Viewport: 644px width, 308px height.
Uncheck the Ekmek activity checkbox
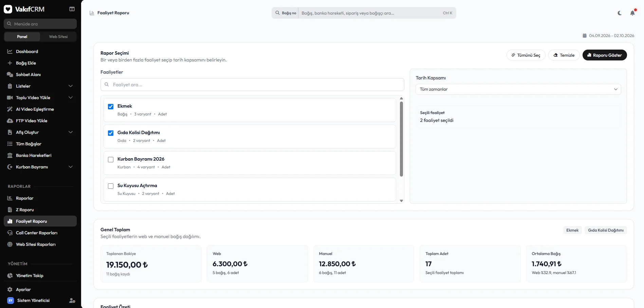(111, 107)
